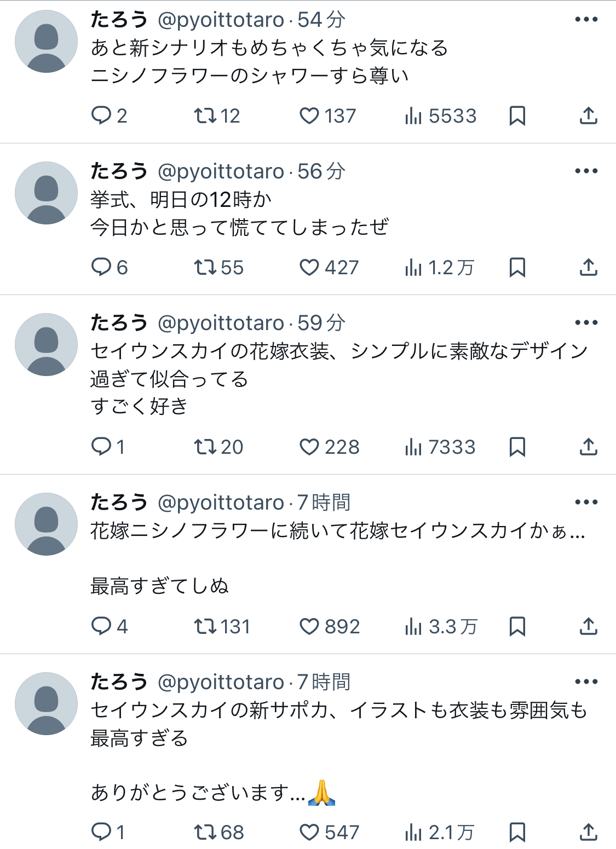Open たろう profile name on the 59分 tweet
The image size is (616, 849).
point(119,323)
